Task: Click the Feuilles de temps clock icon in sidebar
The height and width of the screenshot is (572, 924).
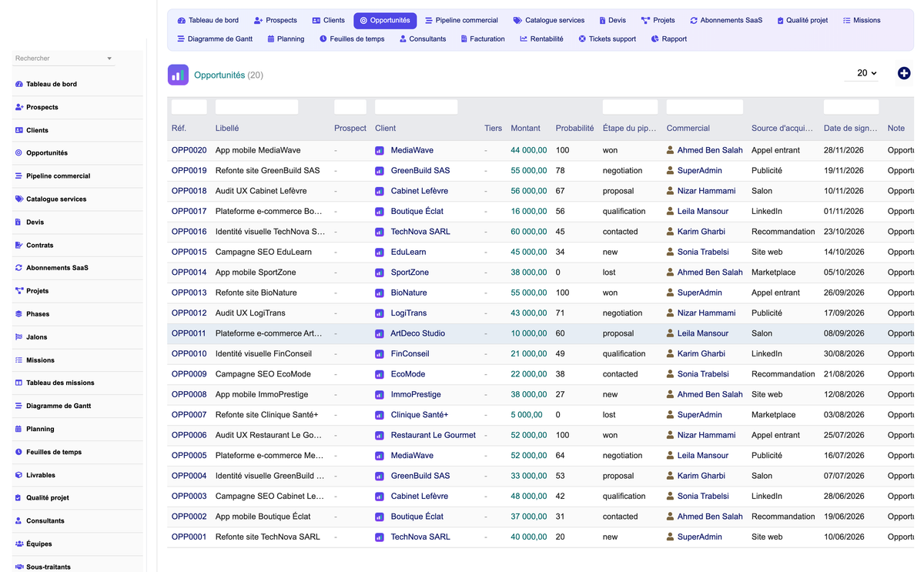Action: tap(19, 452)
